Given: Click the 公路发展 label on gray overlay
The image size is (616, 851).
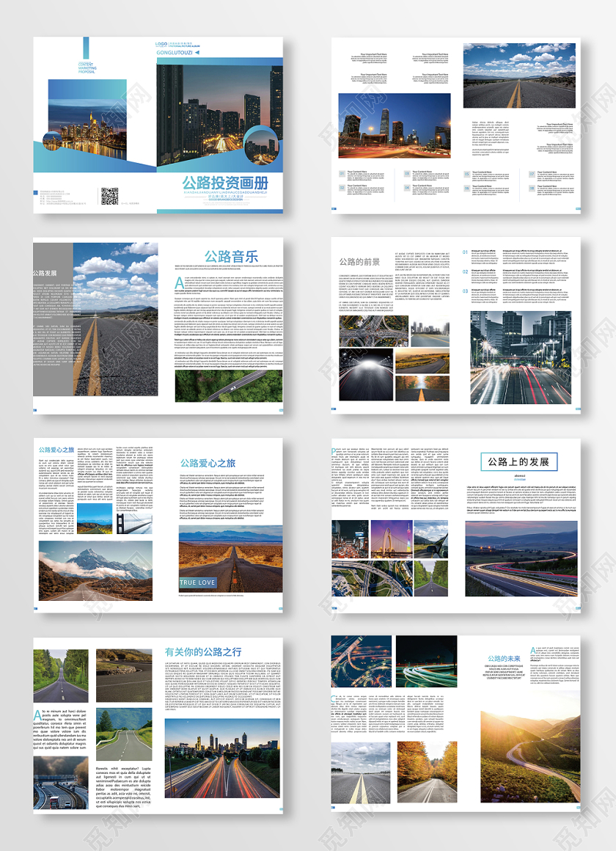Looking at the screenshot, I should click(45, 273).
